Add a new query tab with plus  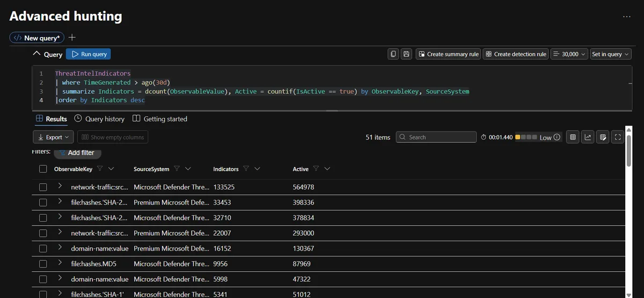[72, 38]
